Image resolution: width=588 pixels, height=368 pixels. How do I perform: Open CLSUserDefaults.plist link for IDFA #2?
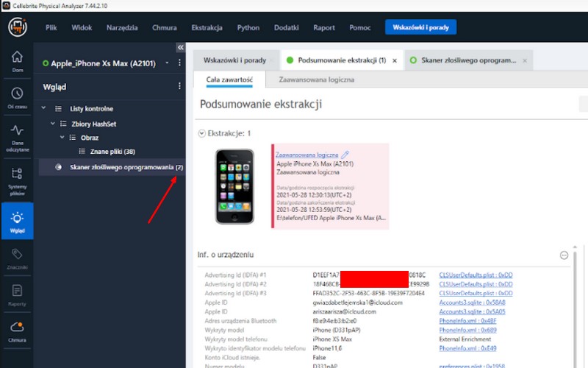(x=476, y=284)
